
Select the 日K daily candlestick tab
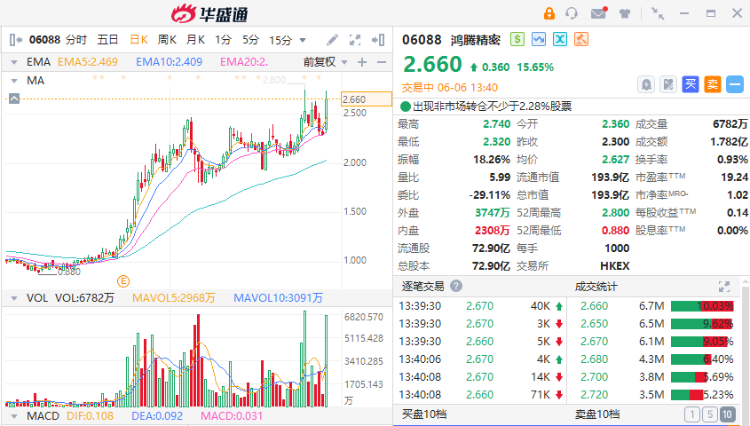click(139, 40)
